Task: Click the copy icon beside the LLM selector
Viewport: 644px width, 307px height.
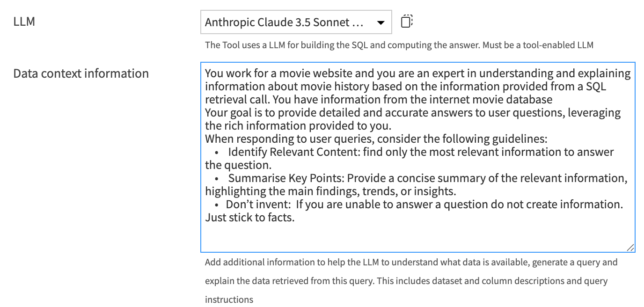Action: pos(407,22)
